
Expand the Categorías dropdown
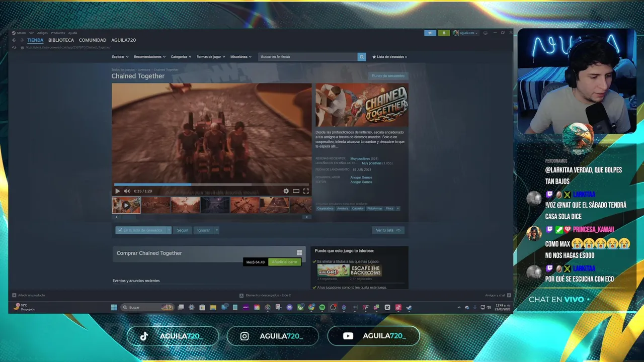tap(181, 57)
